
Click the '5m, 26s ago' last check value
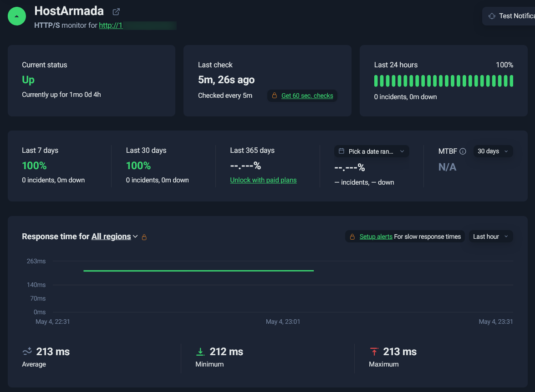pyautogui.click(x=226, y=80)
